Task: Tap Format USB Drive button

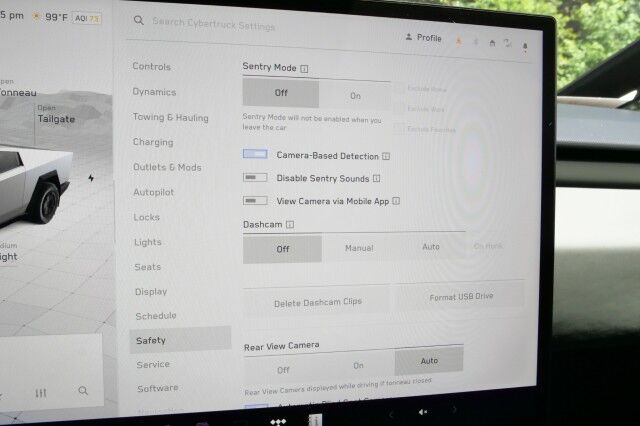Action: pyautogui.click(x=461, y=296)
